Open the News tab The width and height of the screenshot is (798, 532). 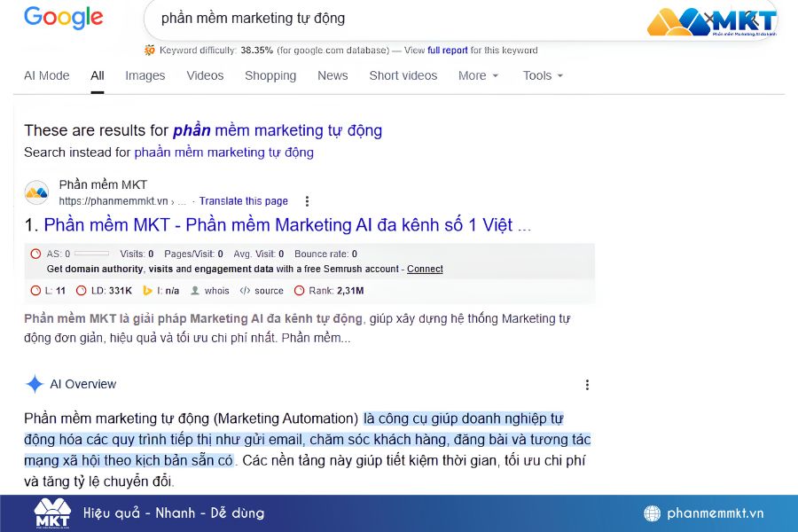coord(332,75)
